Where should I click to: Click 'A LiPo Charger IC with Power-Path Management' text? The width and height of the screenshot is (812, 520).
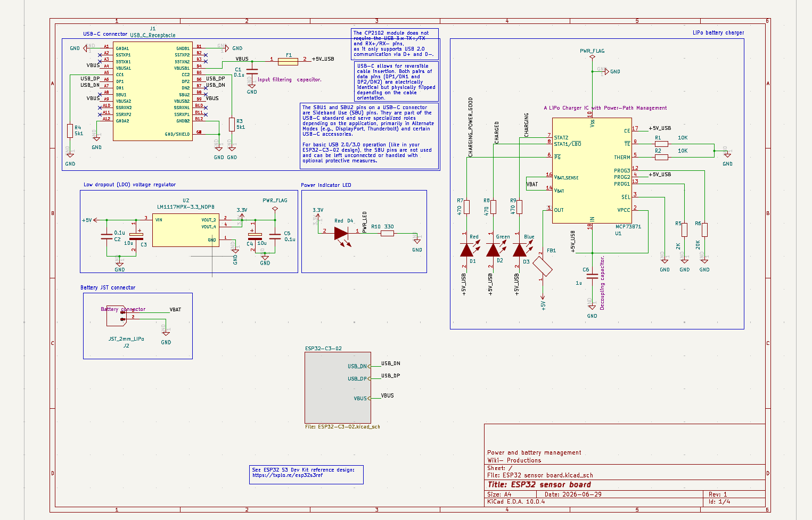[x=605, y=108]
